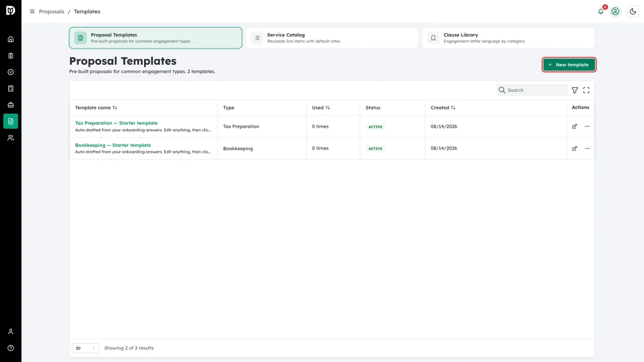Open the Home sidebar icon
The height and width of the screenshot is (362, 644).
click(11, 40)
